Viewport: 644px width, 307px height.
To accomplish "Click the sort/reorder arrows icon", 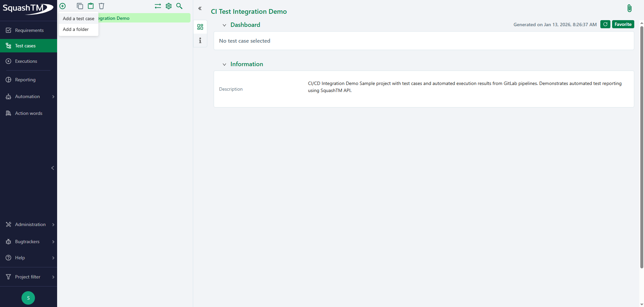I will (158, 6).
